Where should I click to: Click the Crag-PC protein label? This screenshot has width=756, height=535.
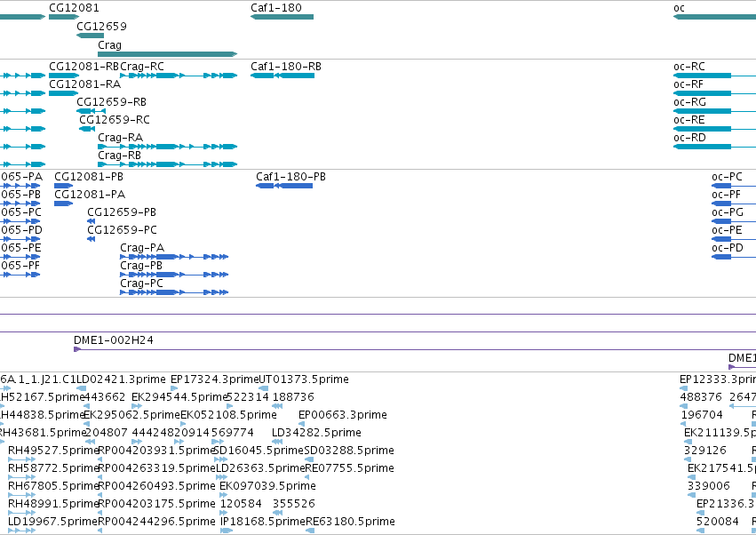pos(142,283)
